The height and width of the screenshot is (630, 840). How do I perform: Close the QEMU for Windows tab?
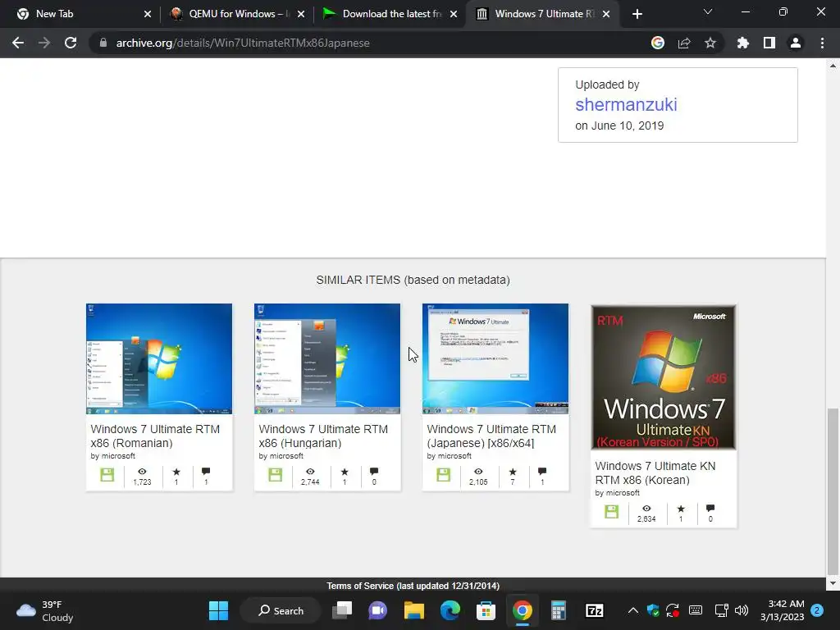(301, 14)
